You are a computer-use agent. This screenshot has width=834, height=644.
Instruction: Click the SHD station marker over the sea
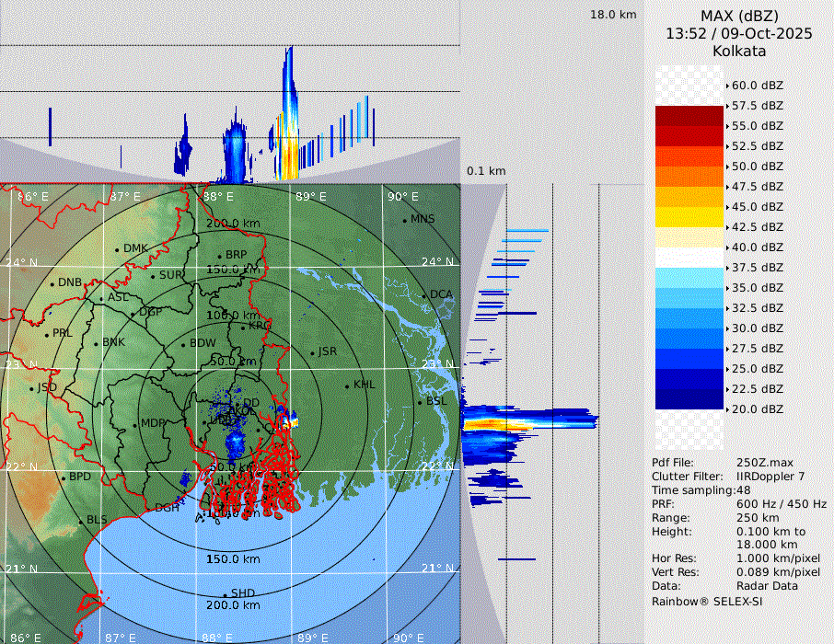click(x=225, y=594)
